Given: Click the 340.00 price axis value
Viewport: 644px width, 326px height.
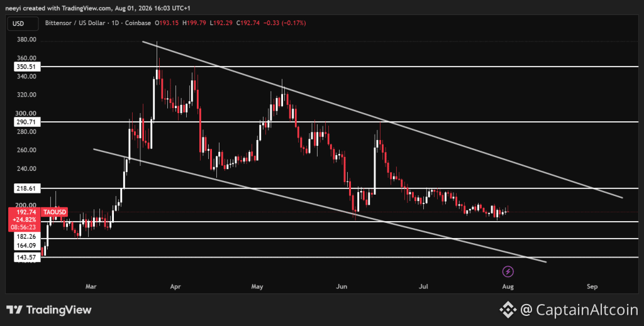Looking at the screenshot, I should (x=26, y=77).
